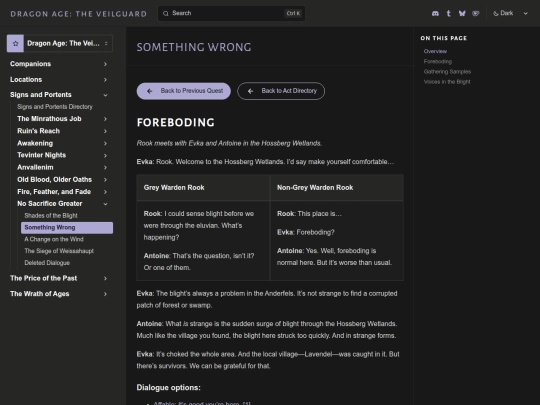Click the arrow in Back to Previous Quest
The image size is (540, 405).
pos(149,91)
